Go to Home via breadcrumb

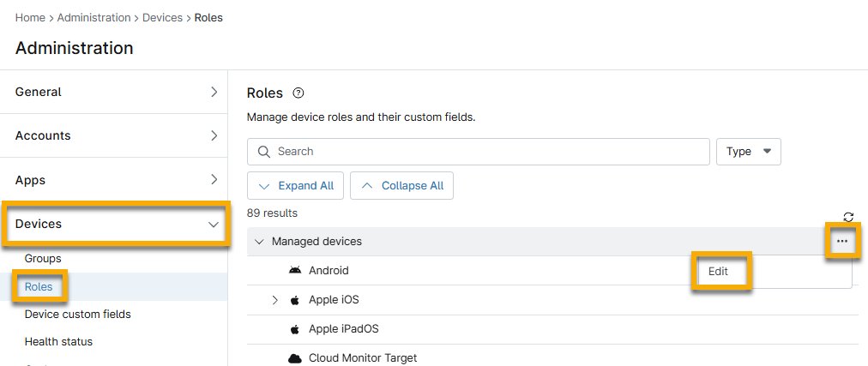[30, 17]
